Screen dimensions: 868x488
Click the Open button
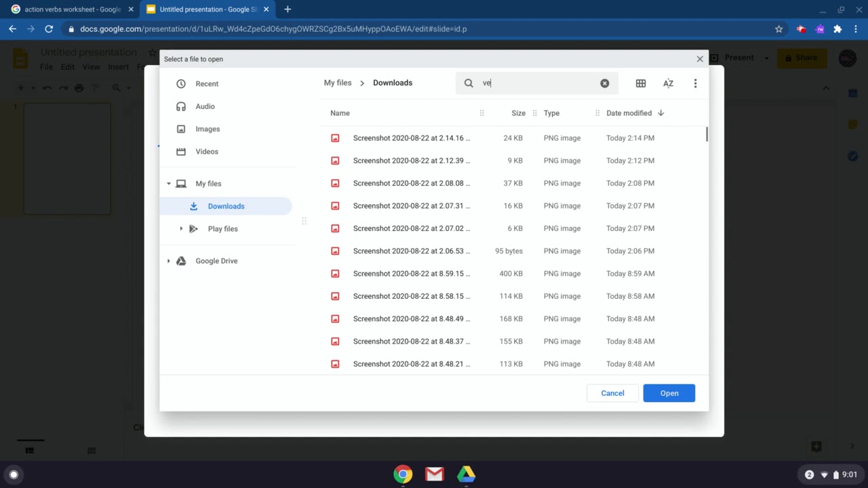(669, 393)
